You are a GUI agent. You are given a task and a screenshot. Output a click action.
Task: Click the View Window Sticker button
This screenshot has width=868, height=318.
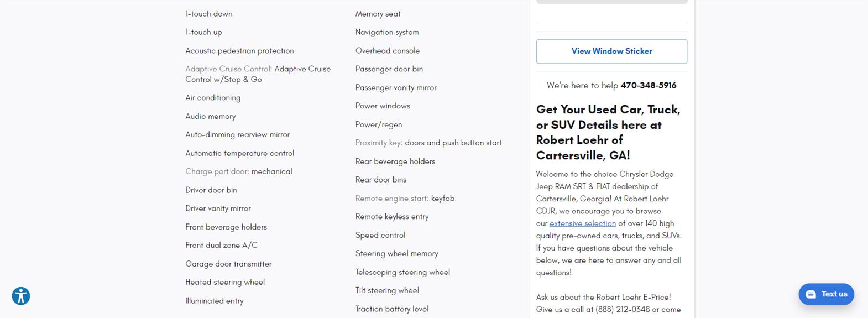click(611, 51)
